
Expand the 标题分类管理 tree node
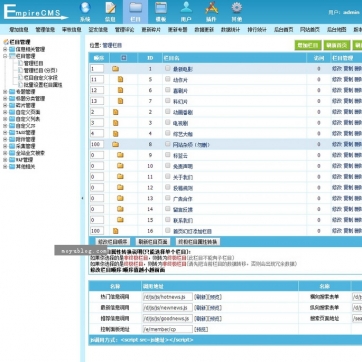(x=5, y=99)
